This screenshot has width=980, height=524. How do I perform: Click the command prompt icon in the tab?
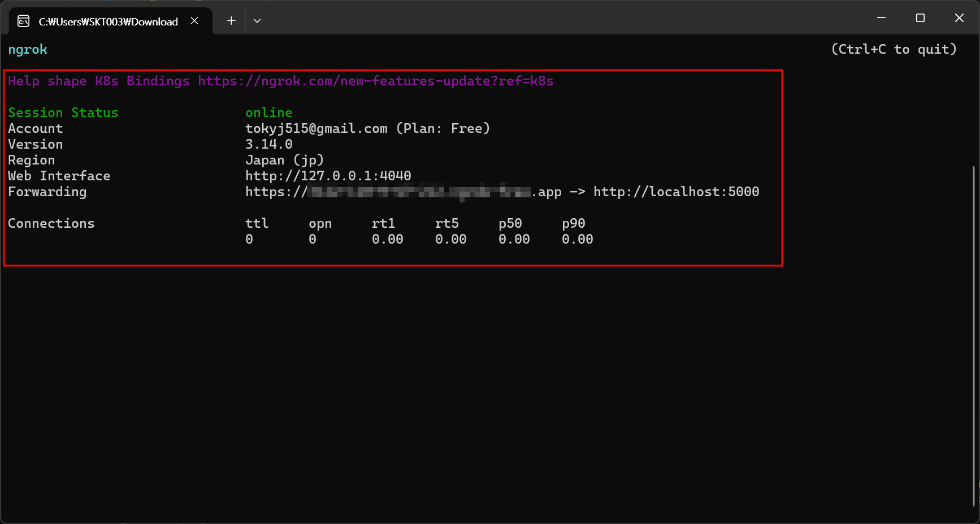pos(23,21)
